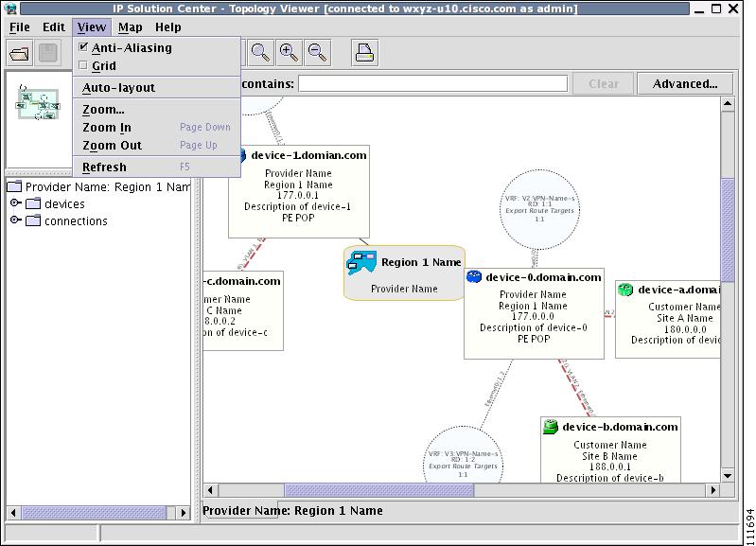Click the tree panel scrollbar left arrow
This screenshot has width=756, height=546.
coord(13,512)
